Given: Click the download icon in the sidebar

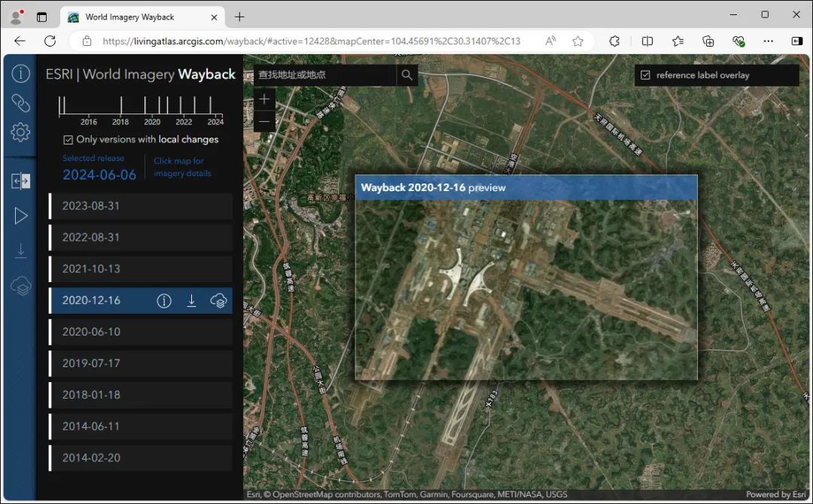Looking at the screenshot, I should [x=20, y=250].
